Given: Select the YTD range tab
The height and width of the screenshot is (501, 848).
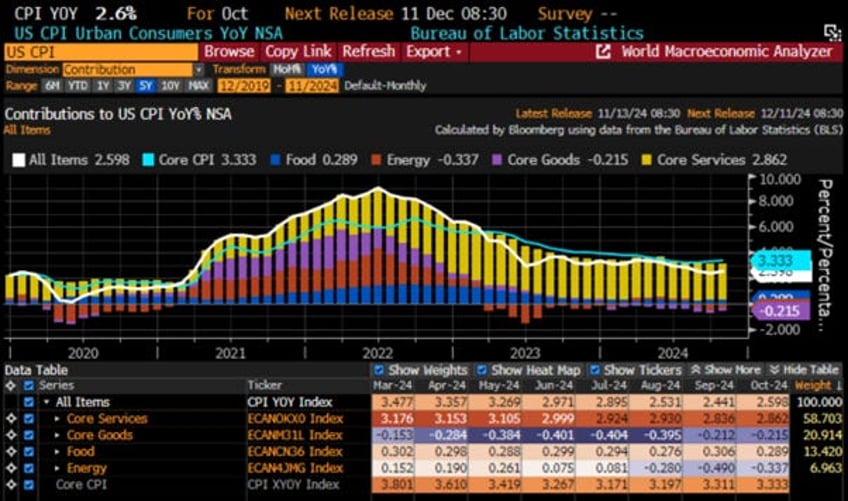Looking at the screenshot, I should (78, 85).
